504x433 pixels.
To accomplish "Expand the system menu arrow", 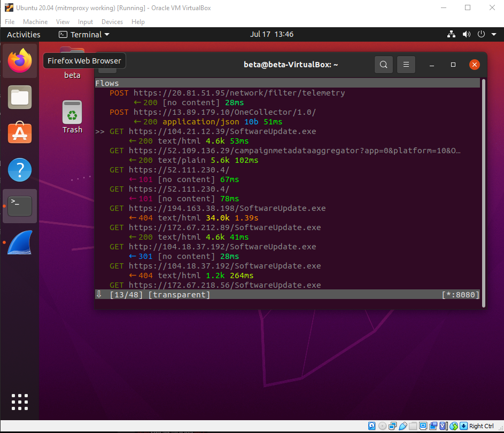I will [x=494, y=34].
